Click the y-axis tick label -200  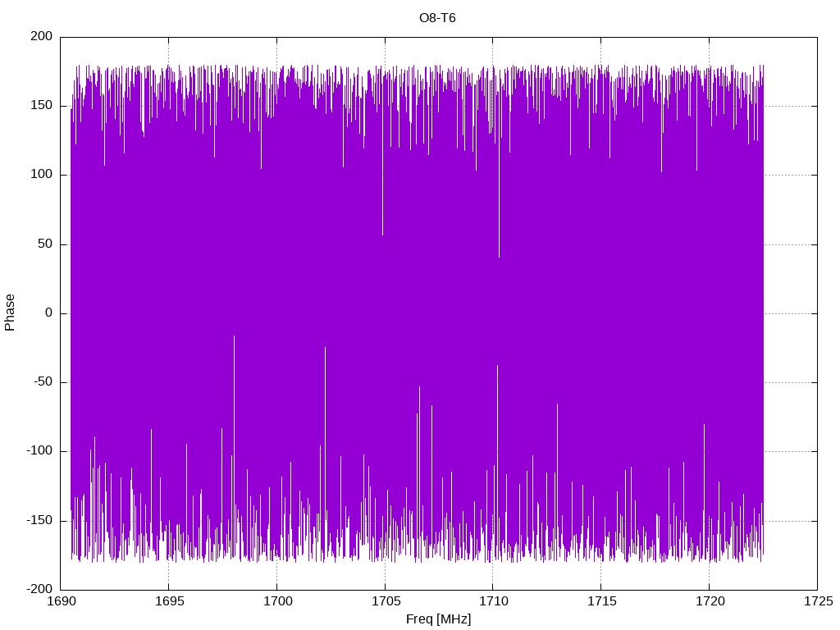(39, 589)
